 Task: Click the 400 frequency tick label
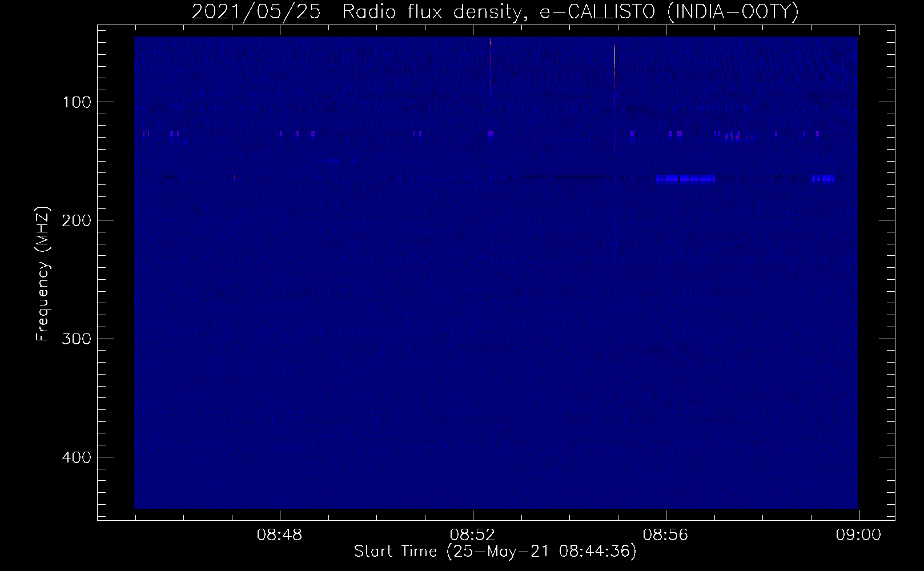click(x=76, y=457)
